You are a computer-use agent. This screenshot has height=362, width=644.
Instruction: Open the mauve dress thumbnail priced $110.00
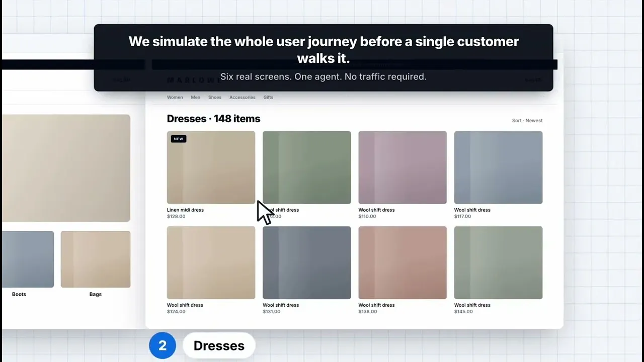click(403, 167)
